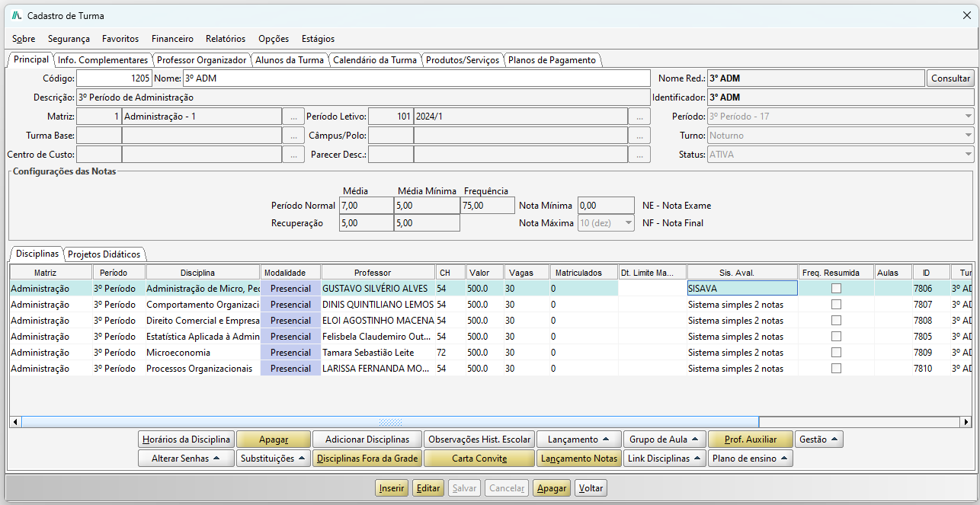Open the Favoritos menu
Screen dimensions: 980x505
point(120,39)
